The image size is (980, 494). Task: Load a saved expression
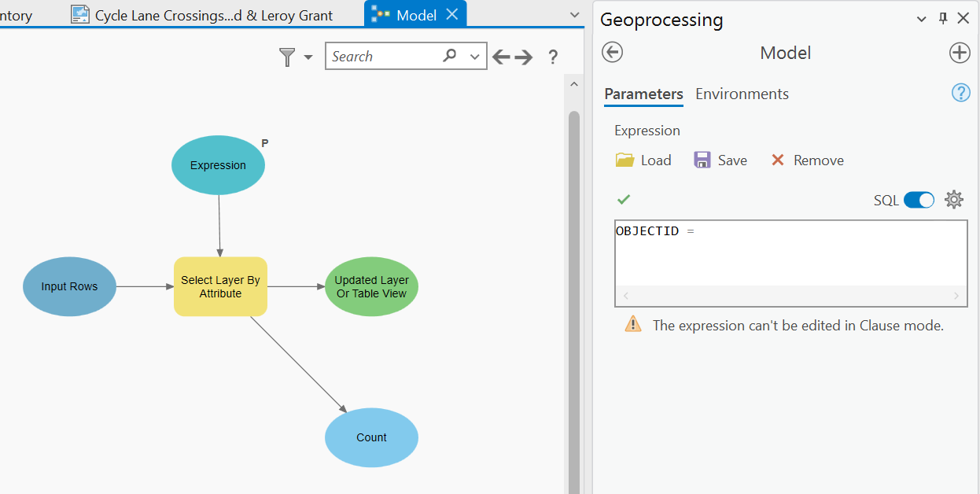tap(643, 160)
